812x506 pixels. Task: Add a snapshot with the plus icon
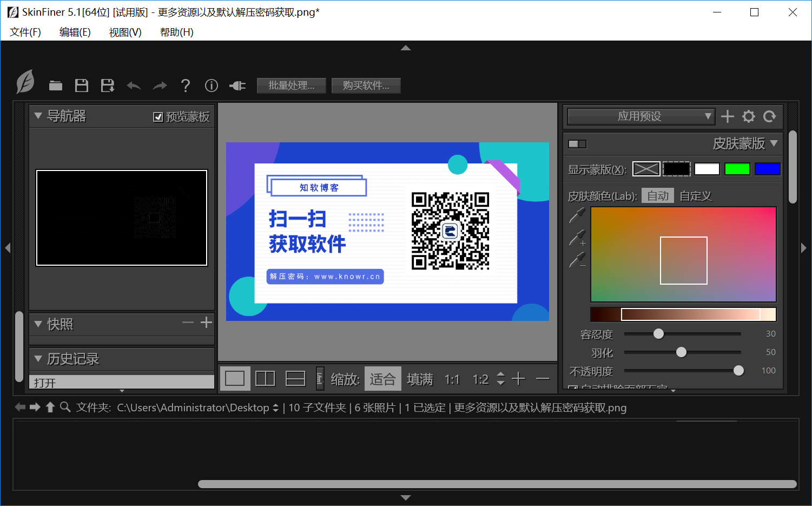tap(206, 323)
